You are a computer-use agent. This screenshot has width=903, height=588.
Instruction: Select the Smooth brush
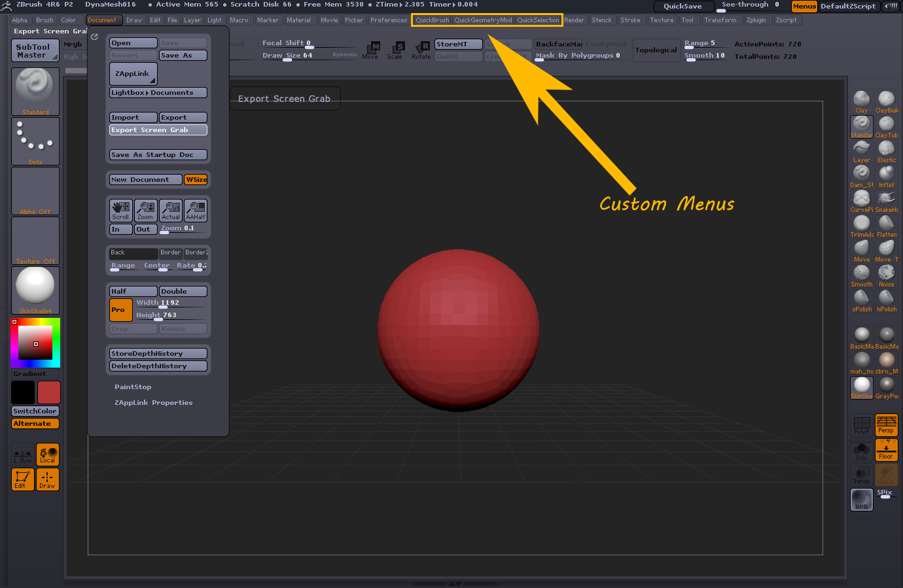[x=861, y=273]
